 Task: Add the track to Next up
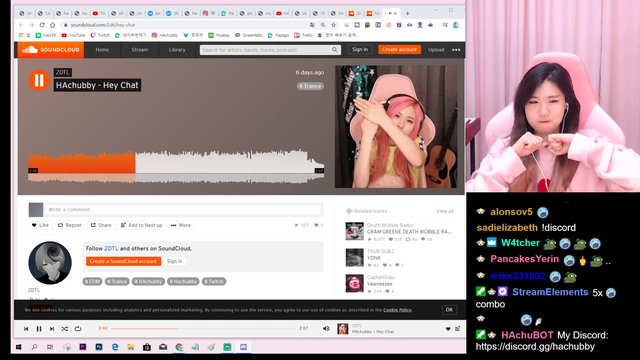(142, 225)
